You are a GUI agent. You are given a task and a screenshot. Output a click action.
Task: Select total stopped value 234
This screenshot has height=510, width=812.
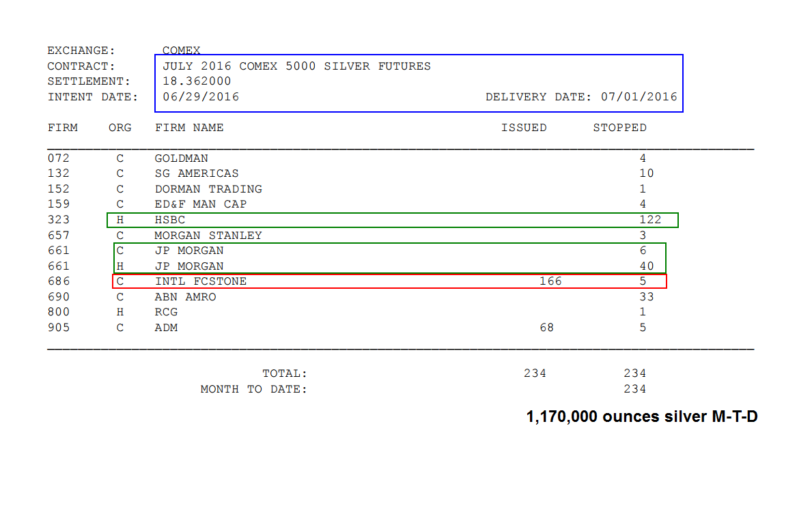point(635,373)
